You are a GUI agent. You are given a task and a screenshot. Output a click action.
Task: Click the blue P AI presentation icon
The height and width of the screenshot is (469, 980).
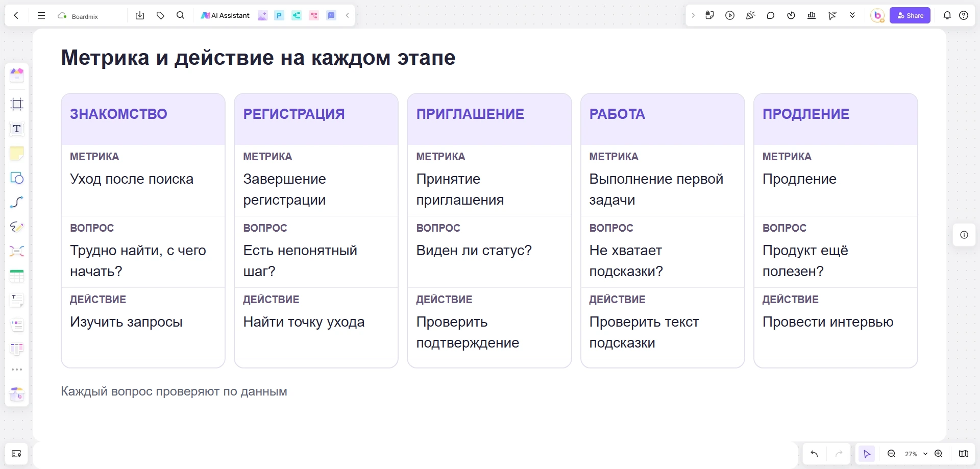pos(279,15)
